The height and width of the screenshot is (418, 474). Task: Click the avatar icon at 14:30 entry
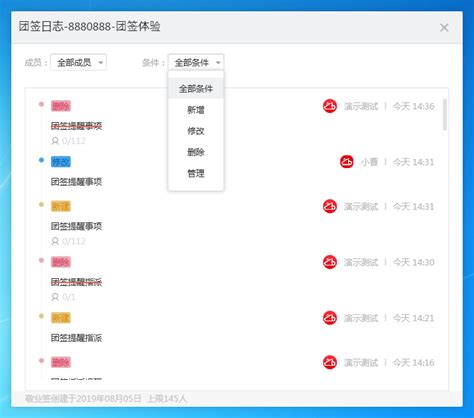click(x=330, y=262)
